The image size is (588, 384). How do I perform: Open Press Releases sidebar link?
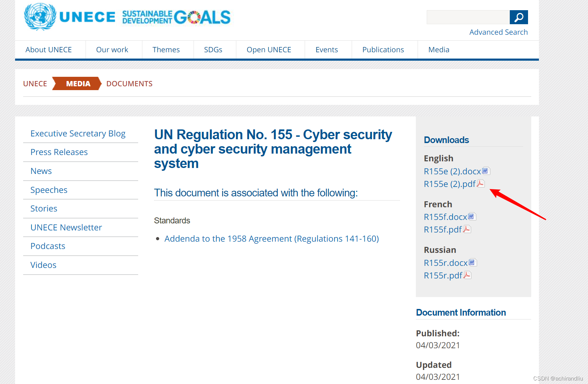pos(59,152)
